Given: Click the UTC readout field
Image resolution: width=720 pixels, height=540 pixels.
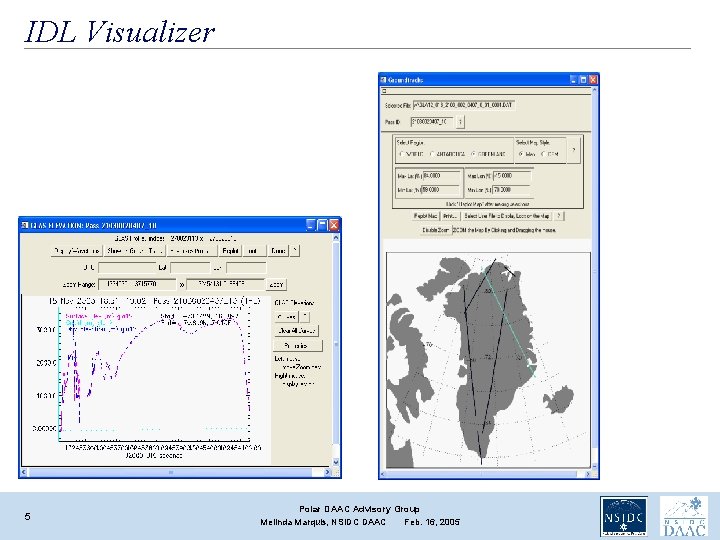Looking at the screenshot, I should 127,267.
